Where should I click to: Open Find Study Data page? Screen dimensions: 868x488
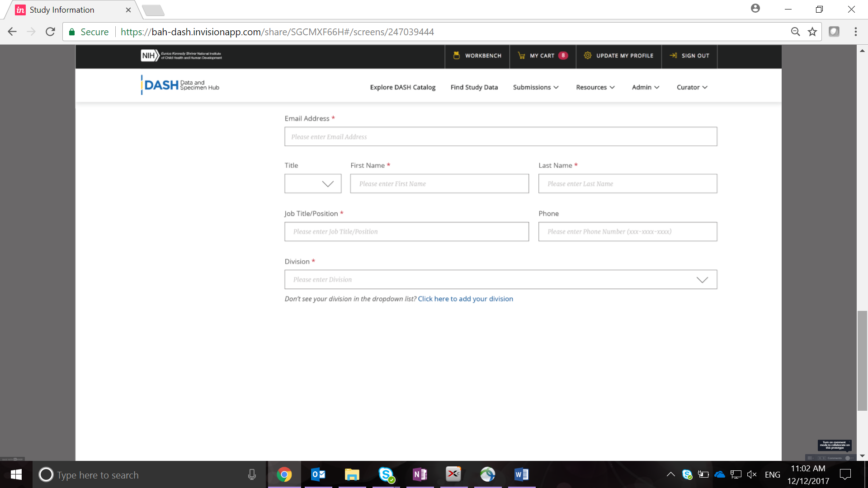474,87
